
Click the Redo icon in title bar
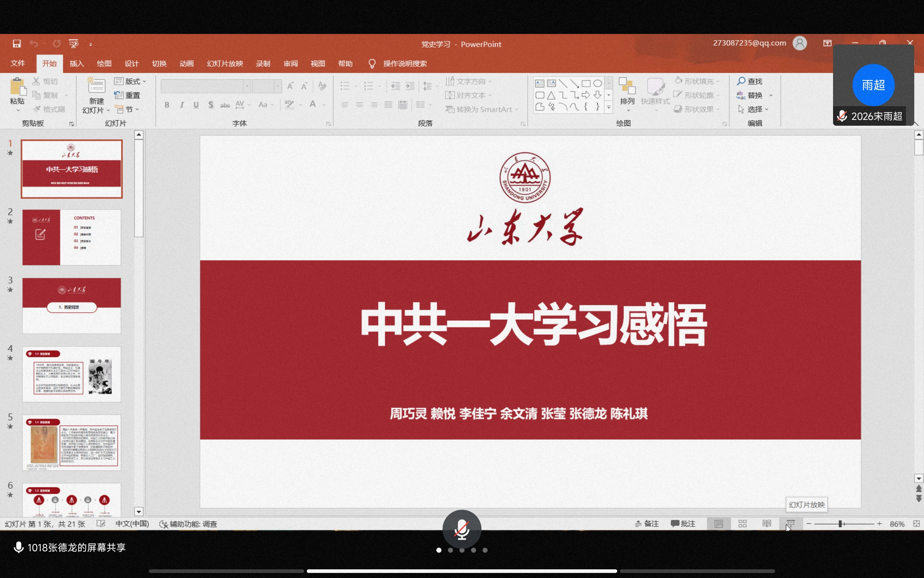pyautogui.click(x=57, y=44)
